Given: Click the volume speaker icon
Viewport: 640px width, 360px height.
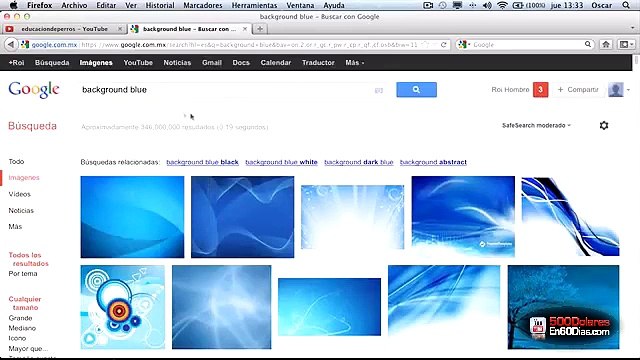Looking at the screenshot, I should click(487, 5).
